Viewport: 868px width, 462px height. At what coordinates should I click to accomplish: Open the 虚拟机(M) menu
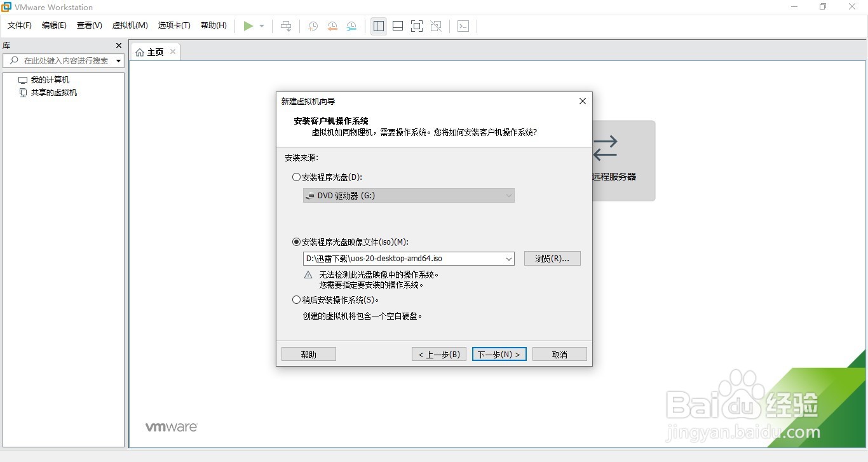(130, 25)
